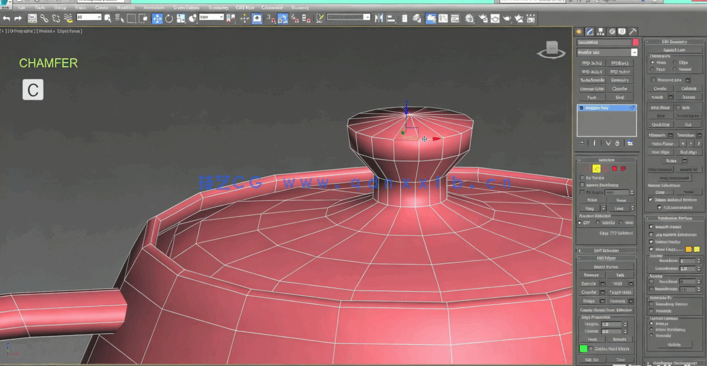Click the Align tool icon
The height and width of the screenshot is (366, 707).
point(391,18)
